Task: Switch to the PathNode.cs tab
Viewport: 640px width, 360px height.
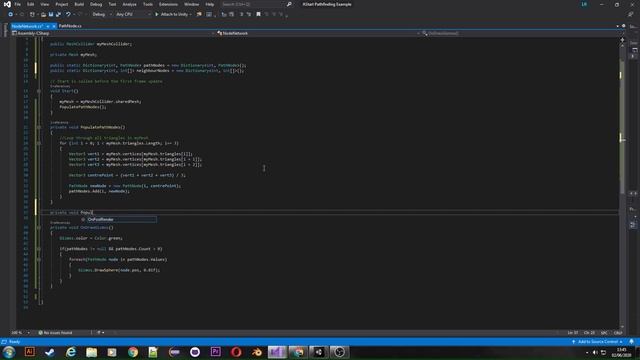Action: (70, 26)
